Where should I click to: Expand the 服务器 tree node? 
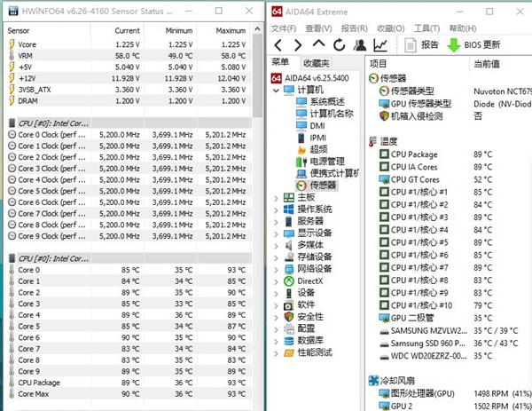pyautogui.click(x=276, y=221)
